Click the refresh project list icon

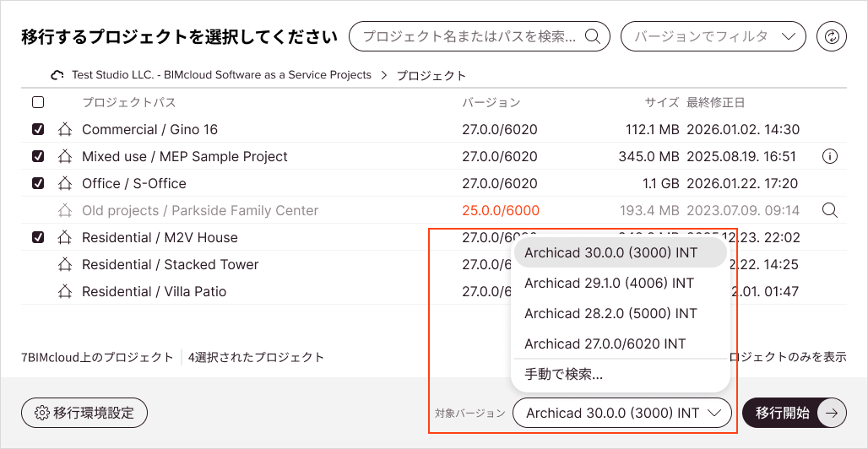pyautogui.click(x=832, y=36)
